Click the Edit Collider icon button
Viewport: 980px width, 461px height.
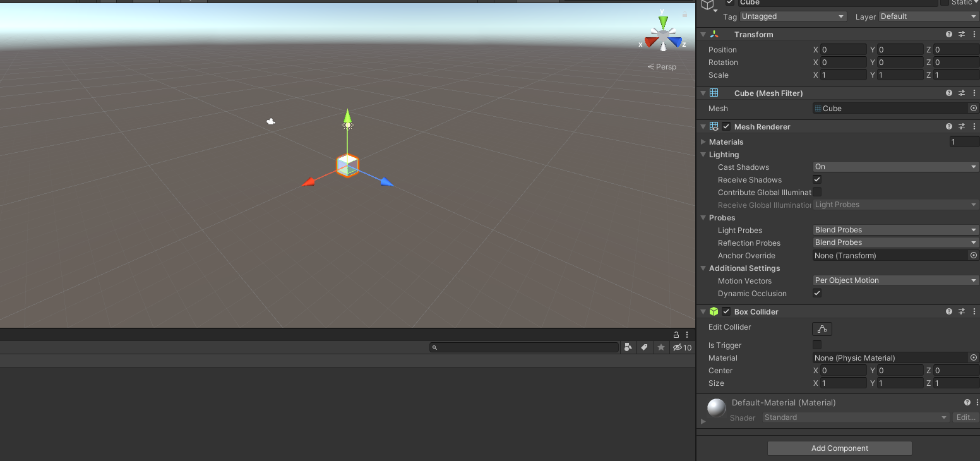coord(822,329)
